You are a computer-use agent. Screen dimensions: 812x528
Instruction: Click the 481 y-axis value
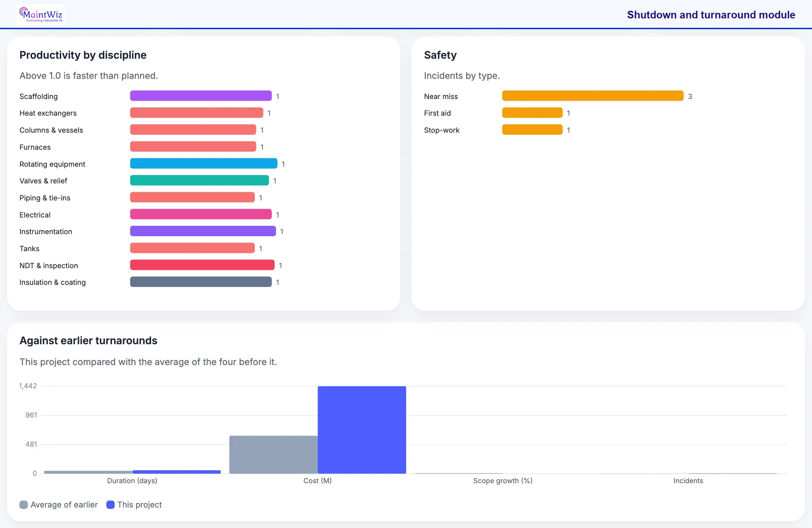[31, 444]
